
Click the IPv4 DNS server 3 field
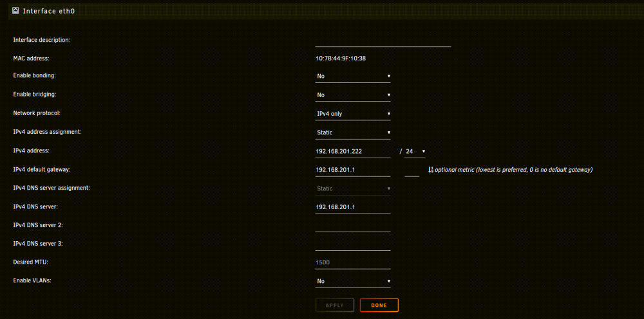click(353, 244)
